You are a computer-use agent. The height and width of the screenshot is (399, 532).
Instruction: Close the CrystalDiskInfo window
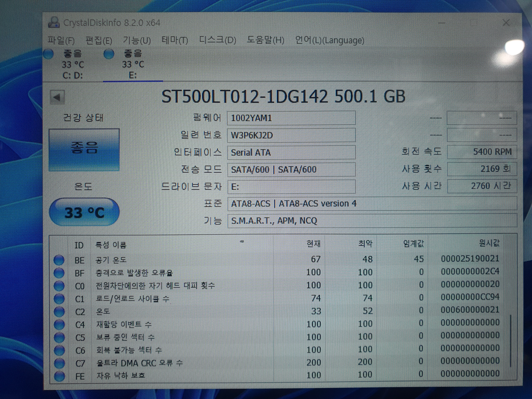coord(506,23)
